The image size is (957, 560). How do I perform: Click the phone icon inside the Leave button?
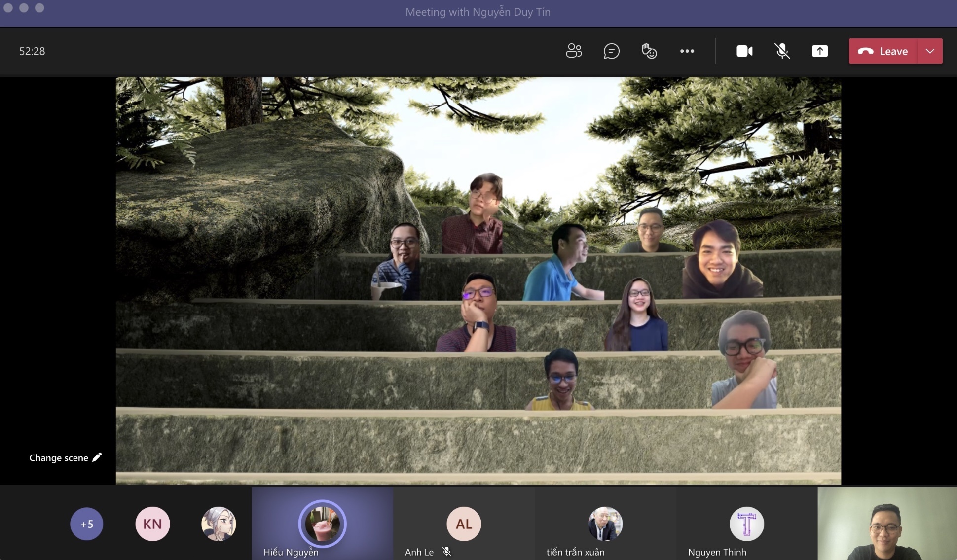point(867,51)
